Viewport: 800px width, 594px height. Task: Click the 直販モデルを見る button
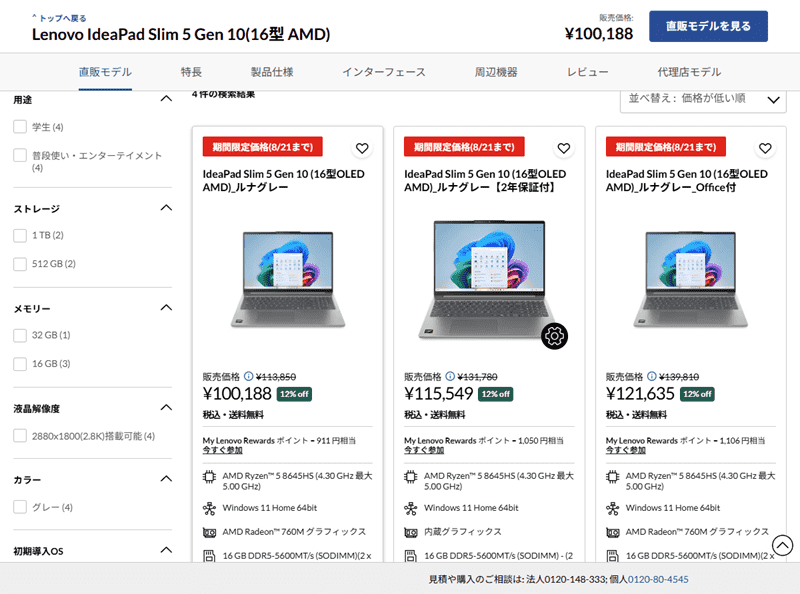point(708,26)
